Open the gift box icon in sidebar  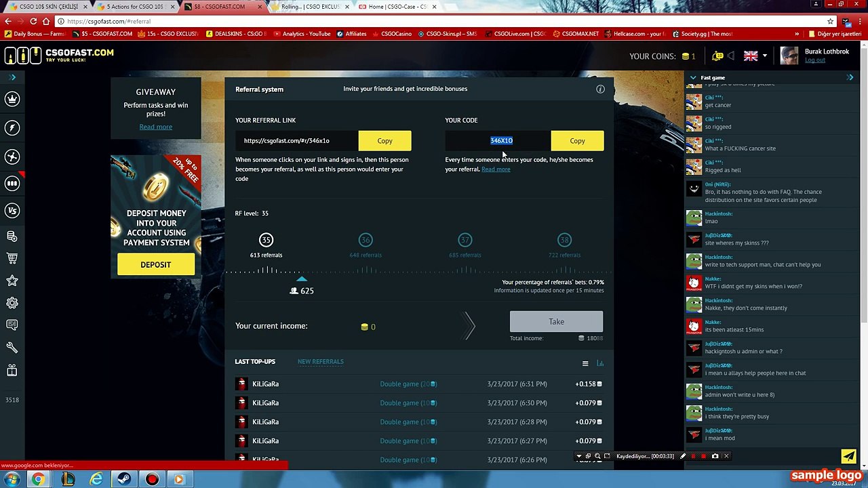[x=12, y=370]
